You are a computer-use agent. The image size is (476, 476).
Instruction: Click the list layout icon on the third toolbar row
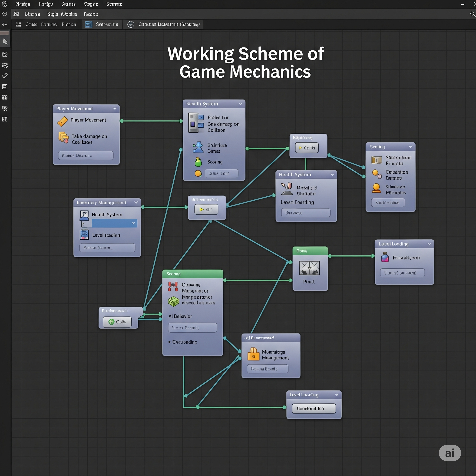click(x=18, y=24)
